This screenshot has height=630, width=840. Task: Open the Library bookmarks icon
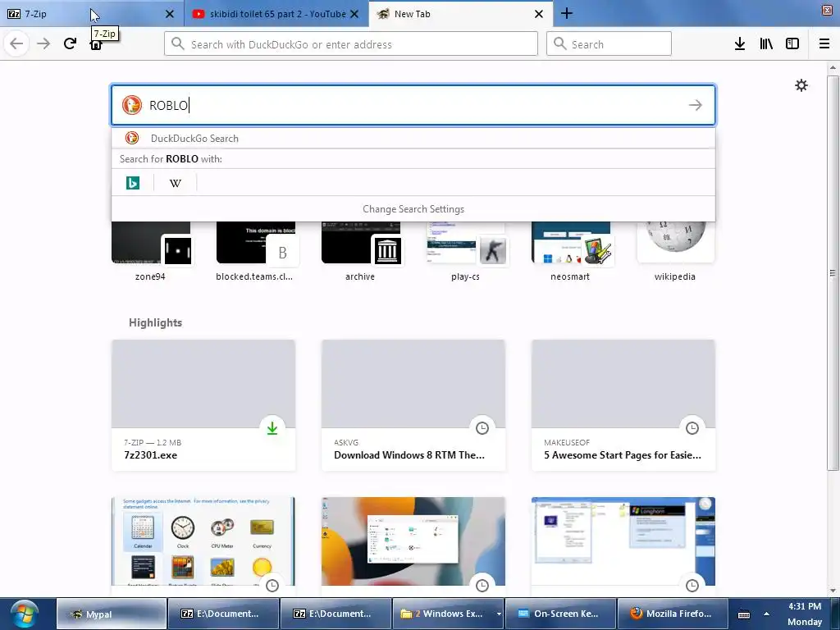766,44
